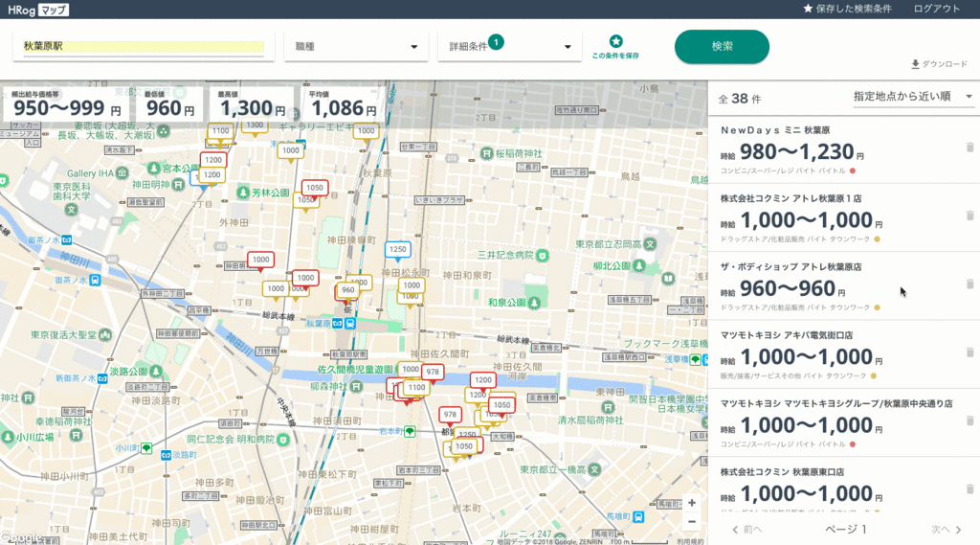Viewport: 980px width, 545px height.
Task: Click the 御茶ノ水 station icon
Action: tap(66, 240)
